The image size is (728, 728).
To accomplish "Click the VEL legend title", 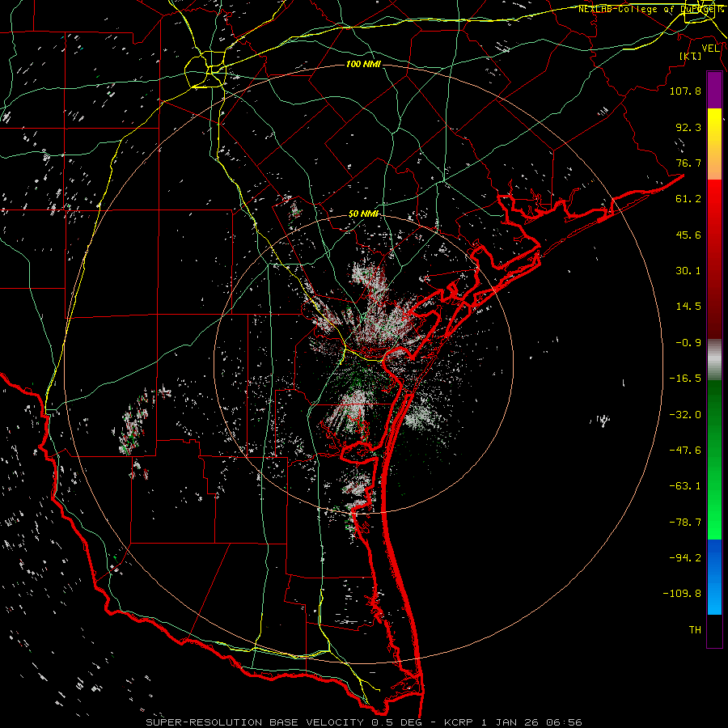I will (x=711, y=49).
